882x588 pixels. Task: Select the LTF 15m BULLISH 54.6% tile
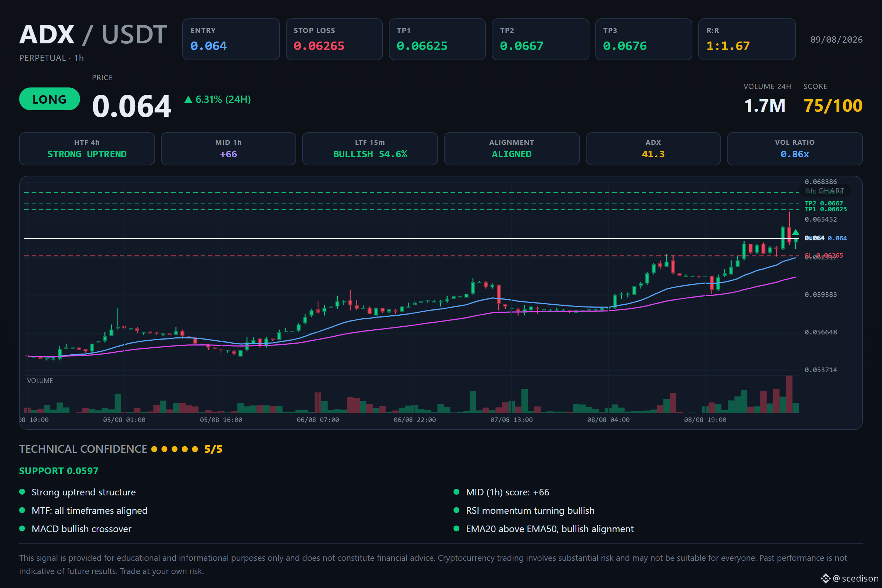pos(370,149)
